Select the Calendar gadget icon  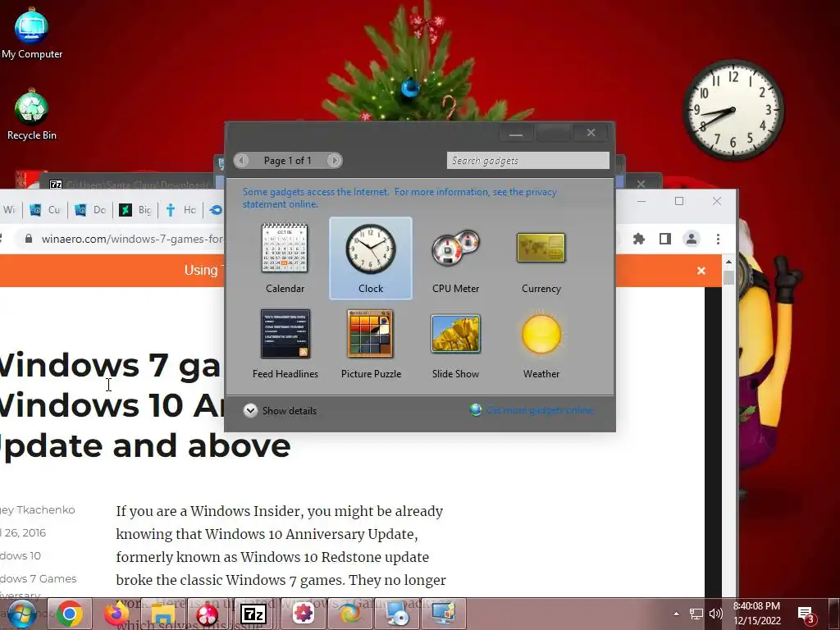tap(285, 248)
